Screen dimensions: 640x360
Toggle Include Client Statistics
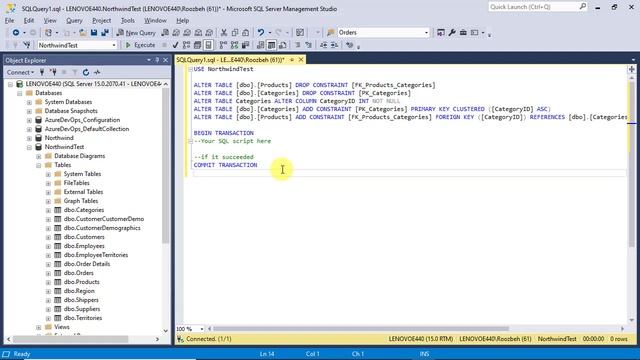(x=245, y=45)
